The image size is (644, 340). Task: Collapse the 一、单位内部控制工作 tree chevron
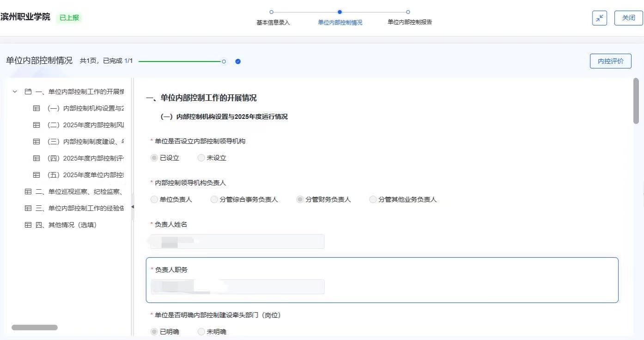(15, 92)
